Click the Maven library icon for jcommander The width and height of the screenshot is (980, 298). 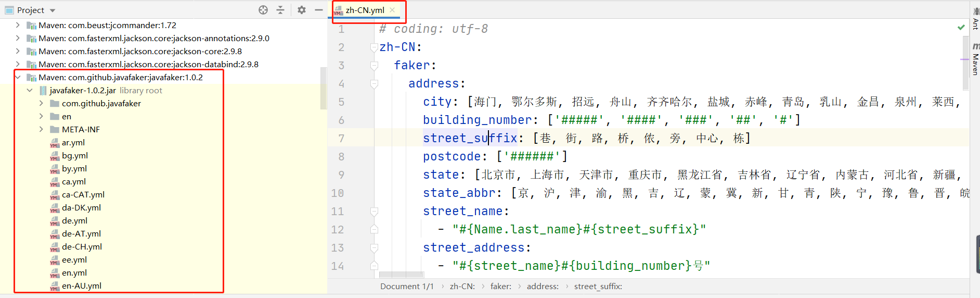tap(31, 25)
